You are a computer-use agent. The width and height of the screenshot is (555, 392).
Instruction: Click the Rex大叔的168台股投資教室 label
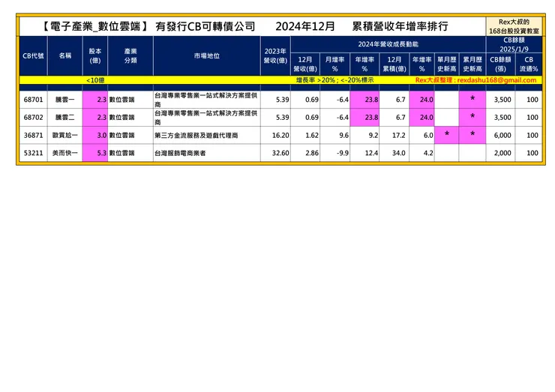pos(514,26)
